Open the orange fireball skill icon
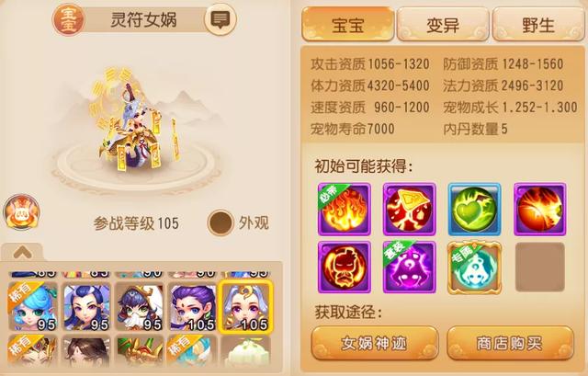588x376 pixels. 539,209
